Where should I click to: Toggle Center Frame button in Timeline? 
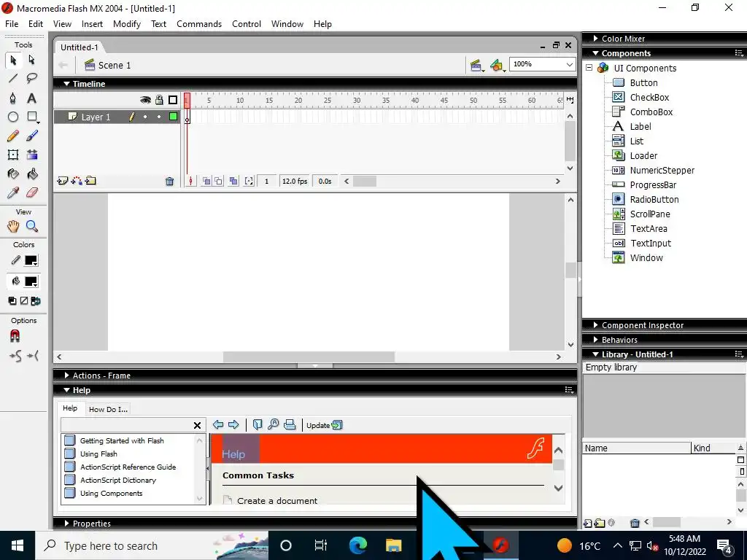click(x=190, y=181)
